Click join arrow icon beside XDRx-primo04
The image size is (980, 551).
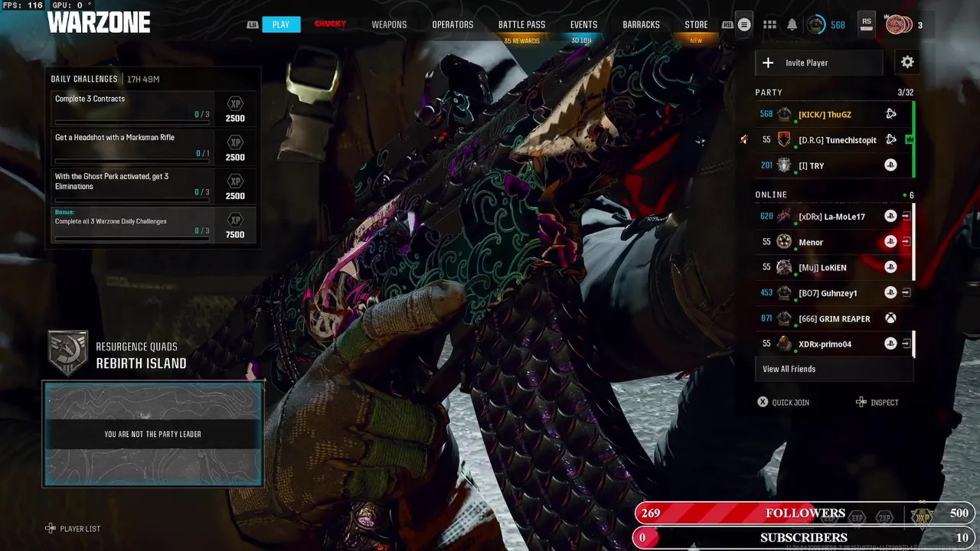(x=906, y=344)
